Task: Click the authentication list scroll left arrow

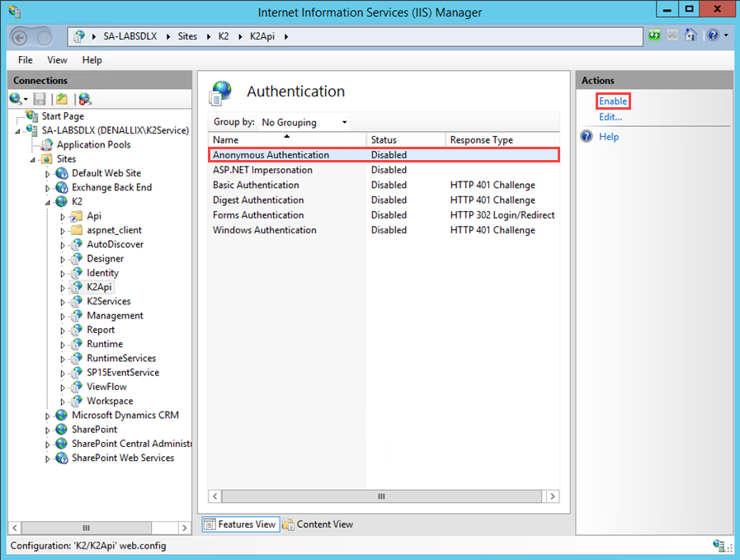Action: pos(215,496)
